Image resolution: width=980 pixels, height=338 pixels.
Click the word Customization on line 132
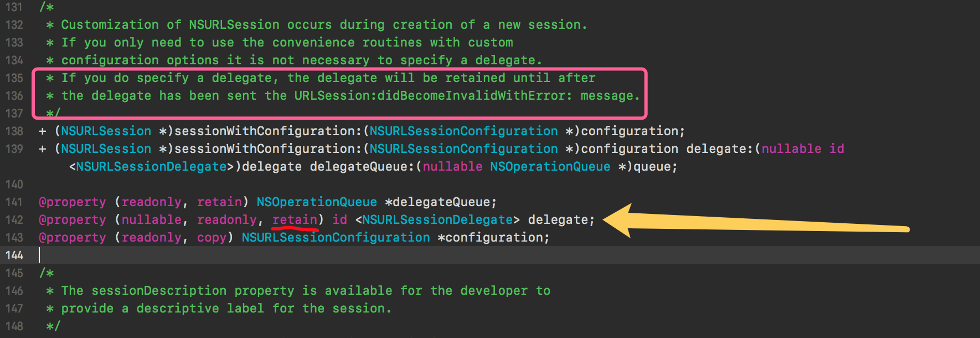pos(110,25)
